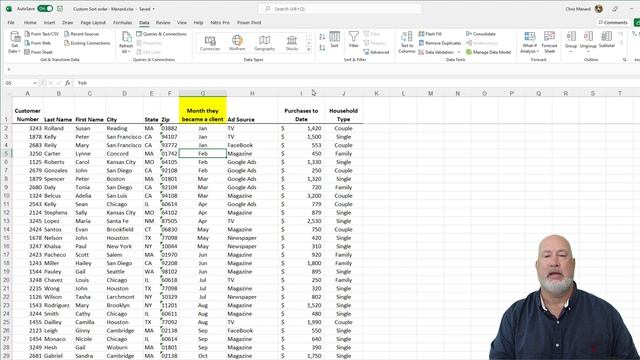The width and height of the screenshot is (640, 360).
Task: Toggle the Filter funnel
Action: [x=353, y=40]
